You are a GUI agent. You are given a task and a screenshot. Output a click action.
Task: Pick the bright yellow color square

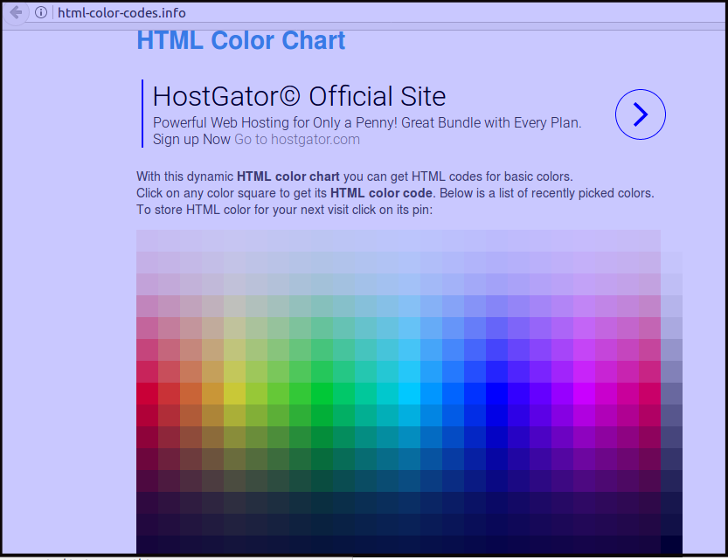pyautogui.click(x=234, y=393)
